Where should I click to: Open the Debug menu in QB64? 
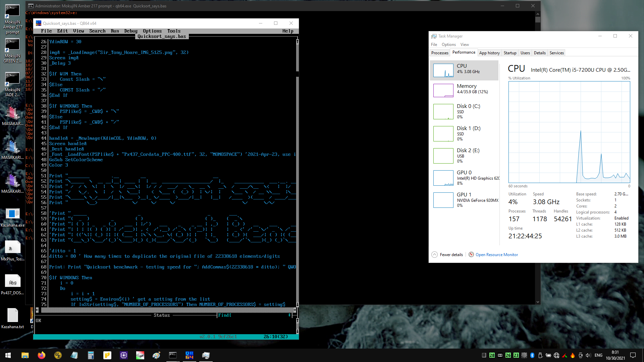131,31
